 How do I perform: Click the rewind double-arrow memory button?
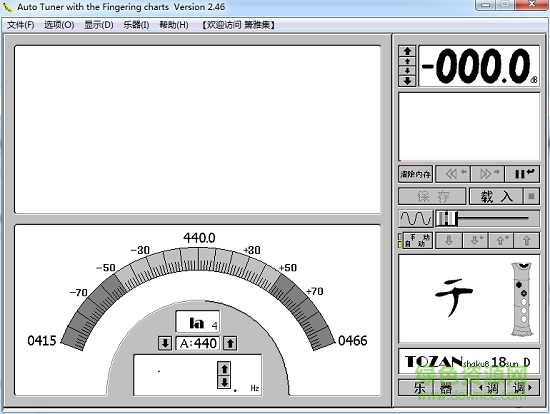[453, 174]
